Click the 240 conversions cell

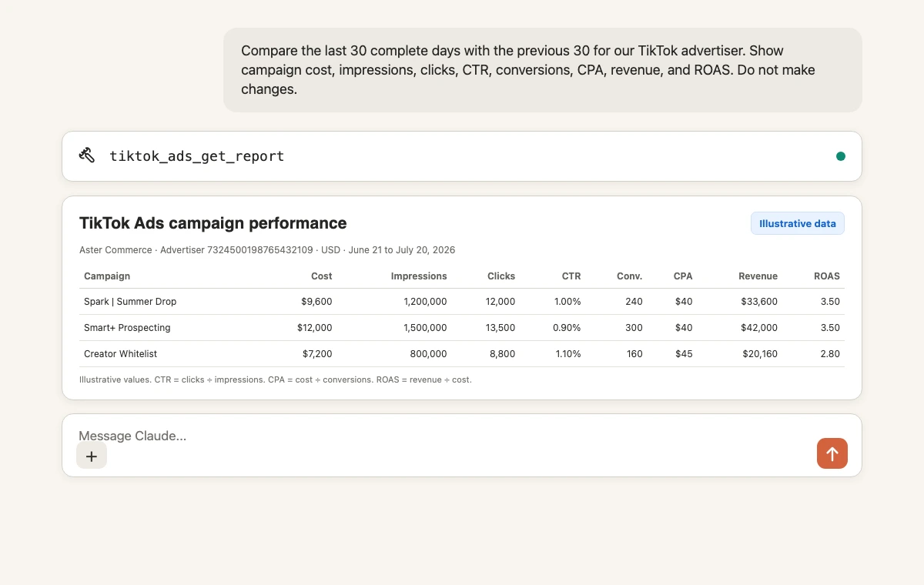click(634, 302)
